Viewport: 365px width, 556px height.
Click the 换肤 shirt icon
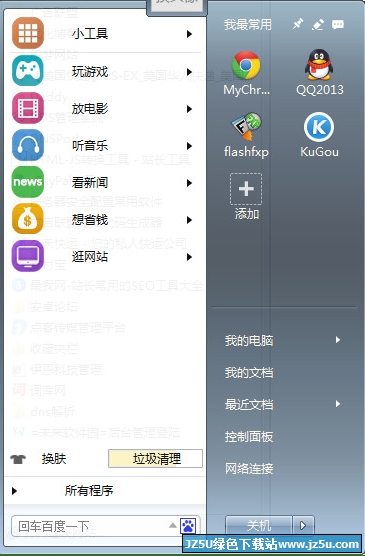point(18,459)
